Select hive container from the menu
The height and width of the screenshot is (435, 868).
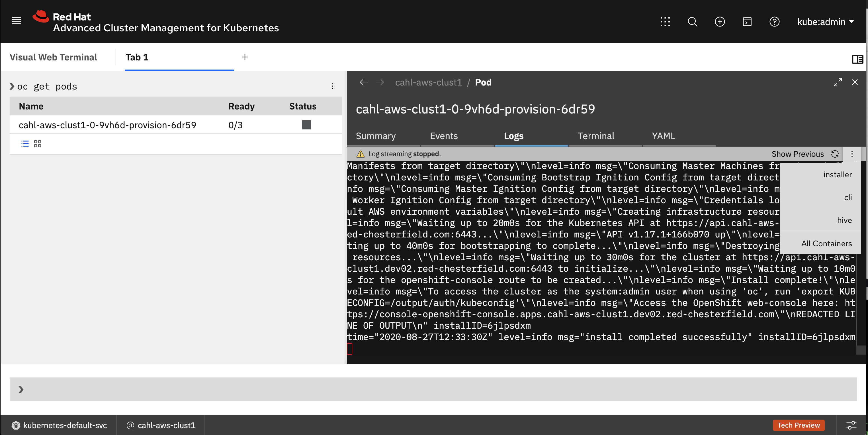[844, 220]
